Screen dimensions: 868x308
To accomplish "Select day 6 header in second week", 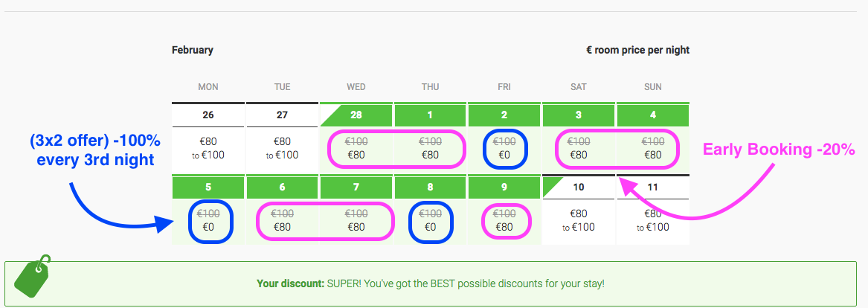I will 282,187.
